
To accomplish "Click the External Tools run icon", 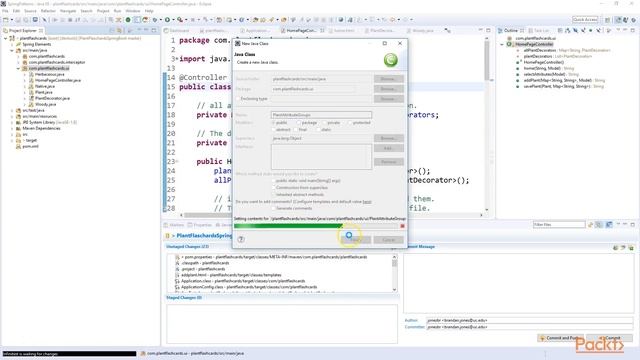I will click(180, 20).
